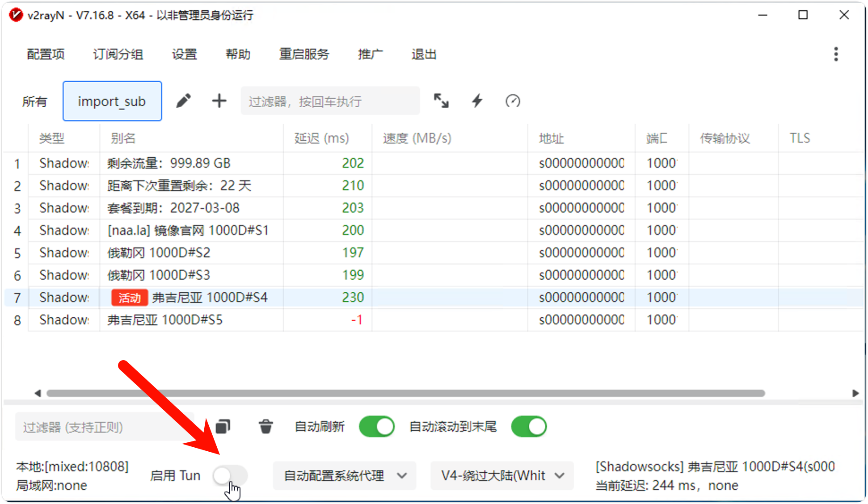Enable the Tun mode toggle
Image resolution: width=868 pixels, height=504 pixels.
(230, 475)
